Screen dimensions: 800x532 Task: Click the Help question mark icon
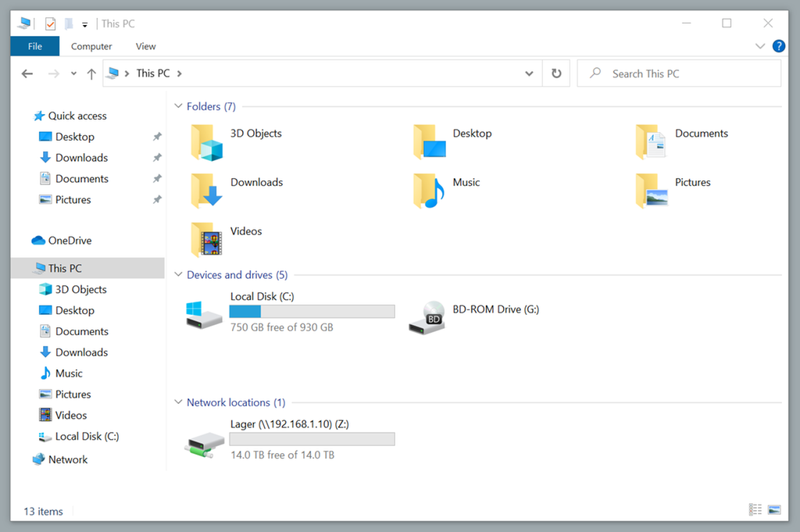(x=778, y=46)
